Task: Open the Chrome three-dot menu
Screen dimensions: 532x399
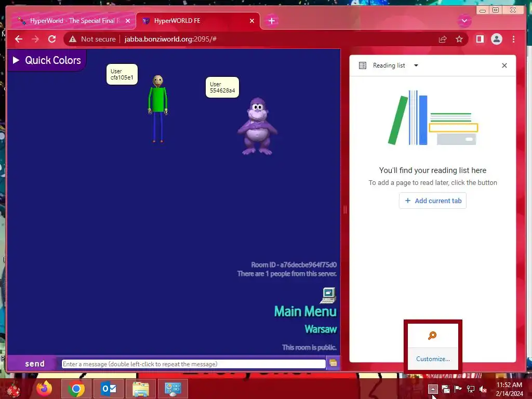Action: click(513, 39)
